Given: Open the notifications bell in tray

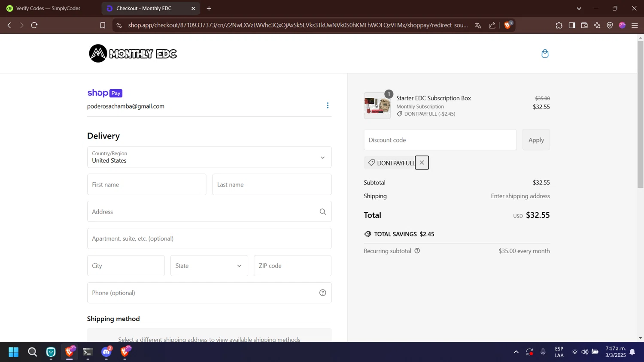Looking at the screenshot, I should 632,352.
